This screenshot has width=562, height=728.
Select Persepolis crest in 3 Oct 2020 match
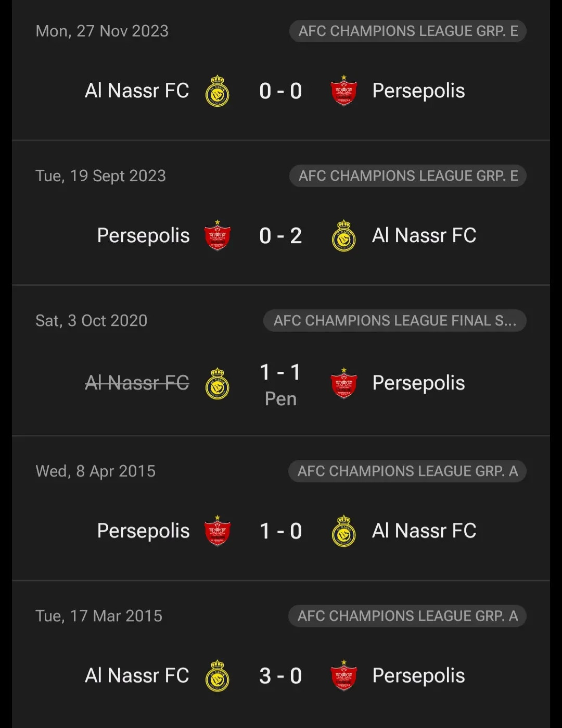click(x=344, y=384)
